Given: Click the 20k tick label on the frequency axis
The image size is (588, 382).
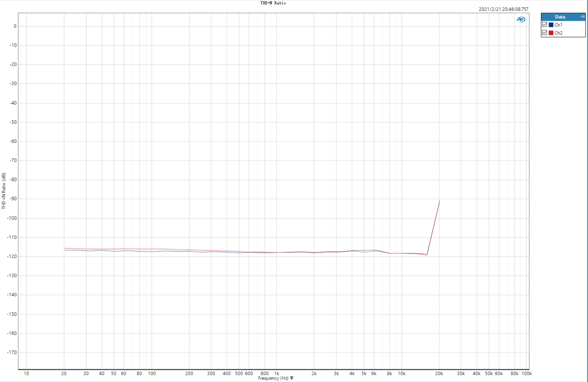Looking at the screenshot, I should (439, 373).
